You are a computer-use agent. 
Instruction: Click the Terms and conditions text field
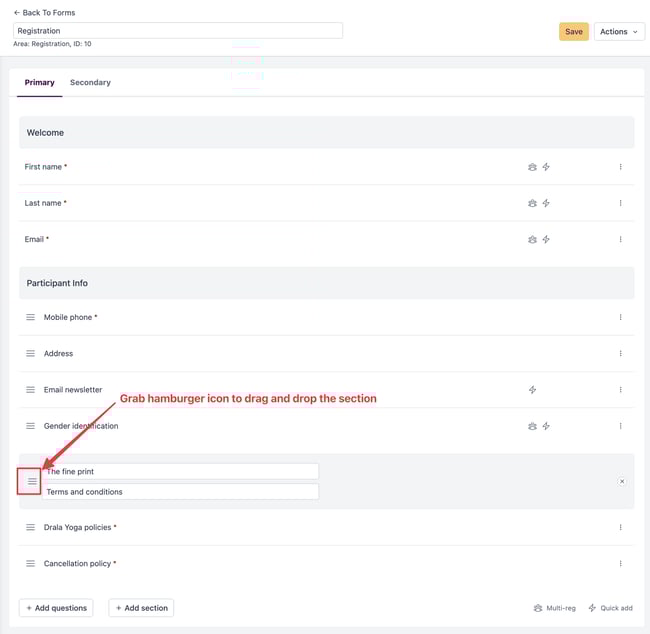click(x=181, y=492)
